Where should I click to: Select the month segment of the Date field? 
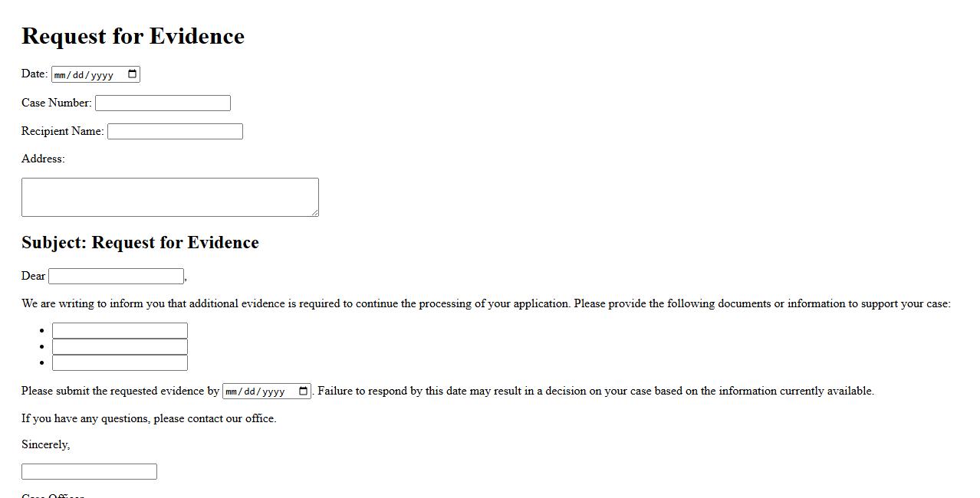click(61, 75)
